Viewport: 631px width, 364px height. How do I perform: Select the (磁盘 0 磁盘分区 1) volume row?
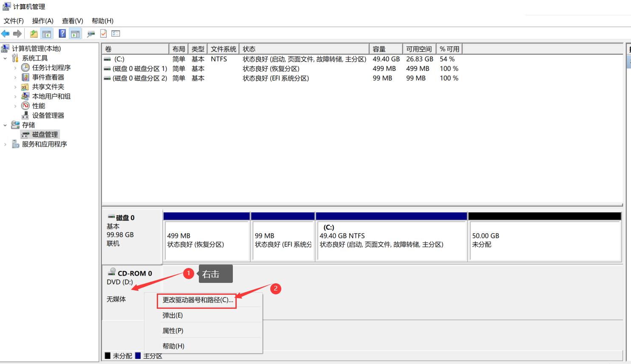tap(281, 68)
